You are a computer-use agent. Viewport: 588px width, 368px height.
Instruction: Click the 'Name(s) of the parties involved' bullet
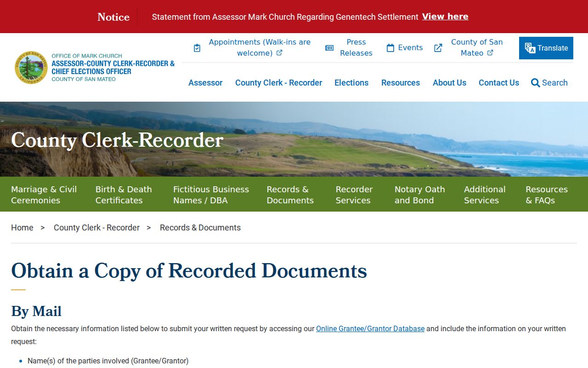click(108, 361)
